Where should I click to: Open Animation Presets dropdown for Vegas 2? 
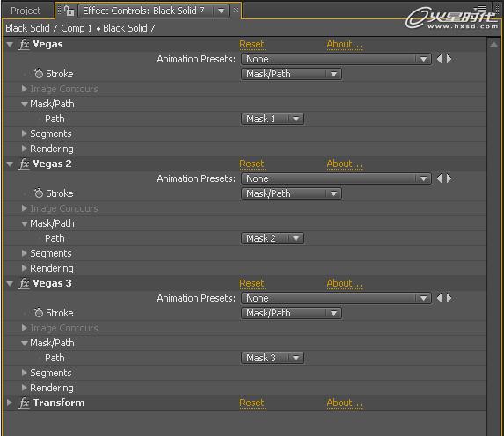click(336, 178)
